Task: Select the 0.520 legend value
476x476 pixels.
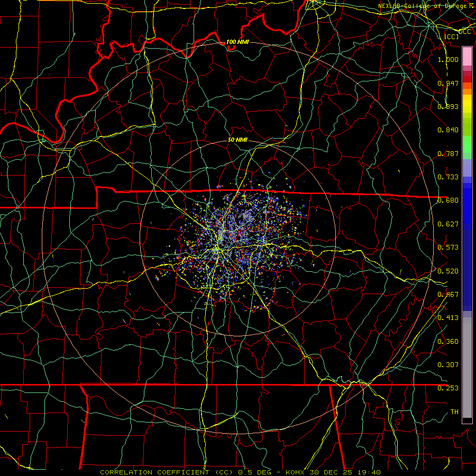Action: click(x=448, y=271)
